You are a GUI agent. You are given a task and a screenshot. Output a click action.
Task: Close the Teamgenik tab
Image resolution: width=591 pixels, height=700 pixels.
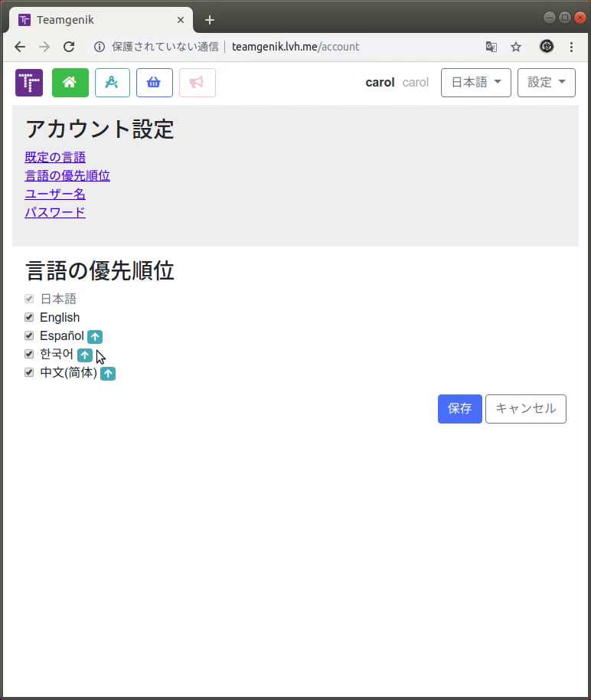point(181,20)
